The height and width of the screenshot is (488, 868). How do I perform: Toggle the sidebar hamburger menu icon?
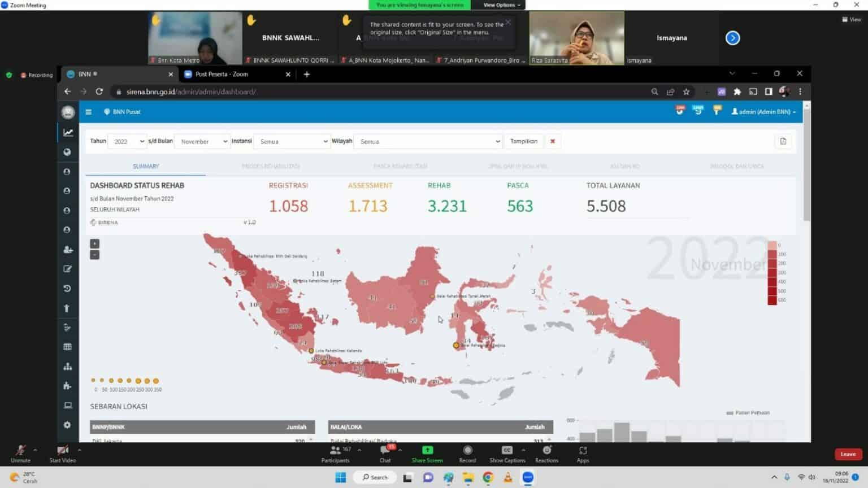(88, 112)
